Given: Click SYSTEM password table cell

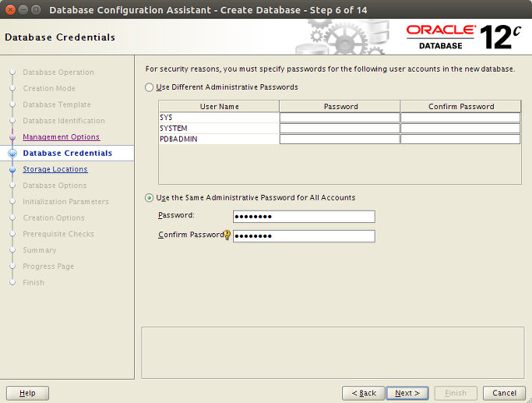Looking at the screenshot, I should [x=340, y=129].
